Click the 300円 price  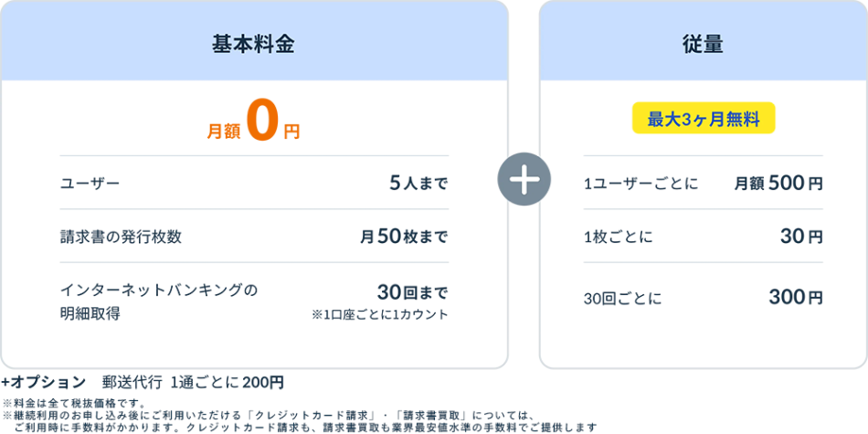coord(795,298)
